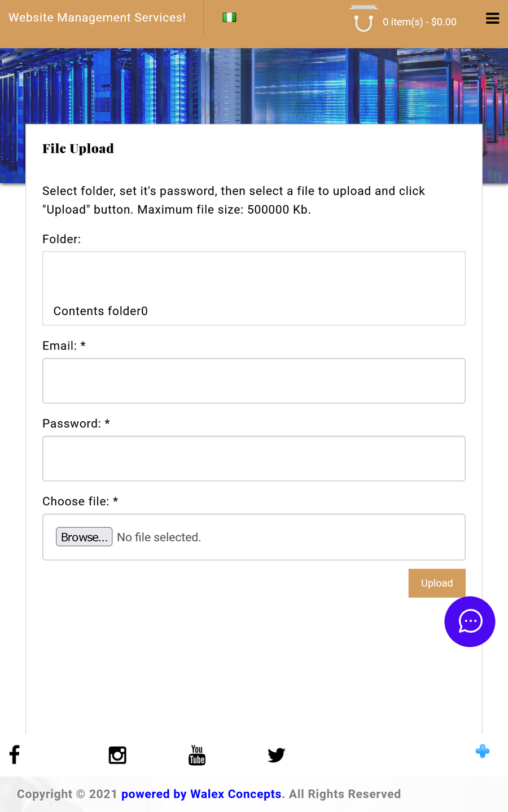Screen dimensions: 508x812
Task: Click the "File Upload" heading
Action: (78, 148)
